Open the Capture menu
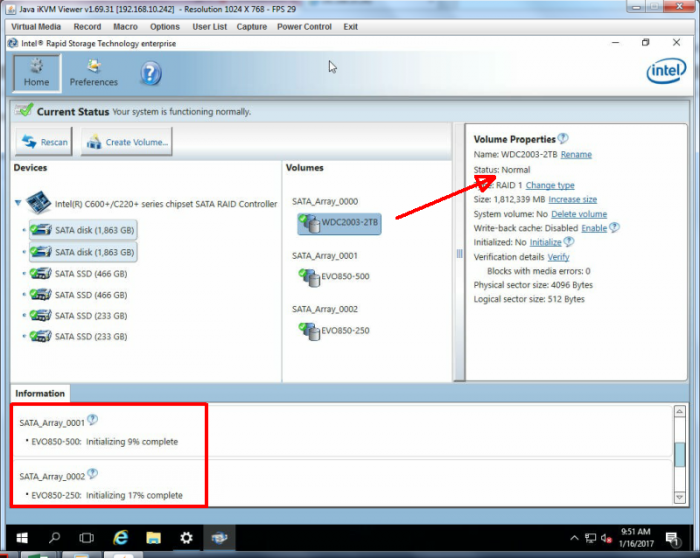This screenshot has width=700, height=558. click(x=252, y=27)
